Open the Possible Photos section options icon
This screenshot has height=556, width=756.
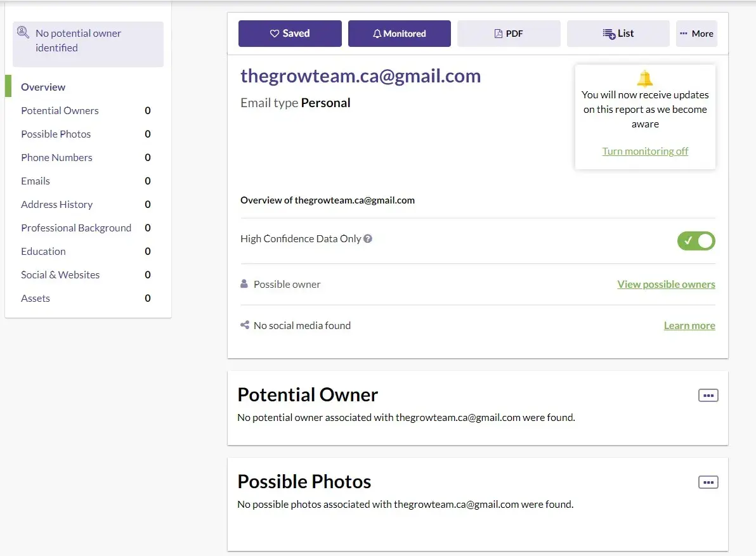coord(708,482)
